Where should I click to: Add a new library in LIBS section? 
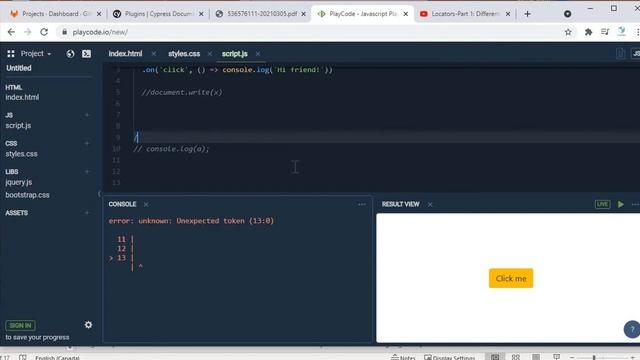[87, 171]
